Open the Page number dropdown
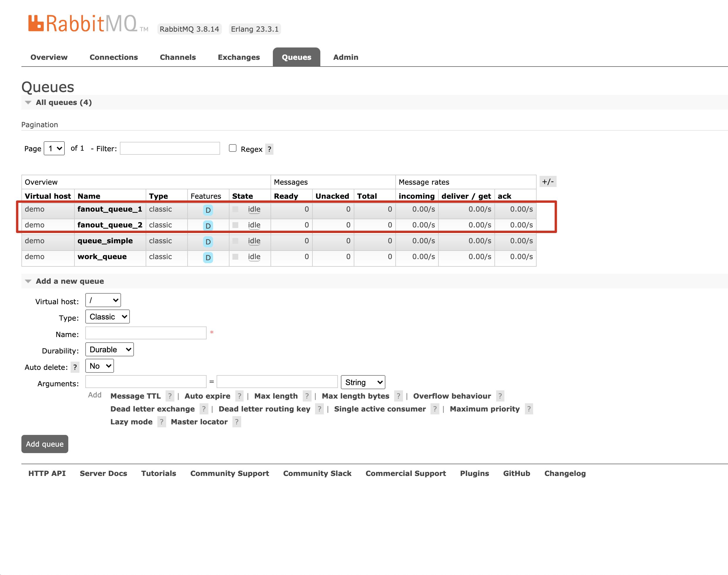Screen dimensions: 728x575 pos(55,149)
